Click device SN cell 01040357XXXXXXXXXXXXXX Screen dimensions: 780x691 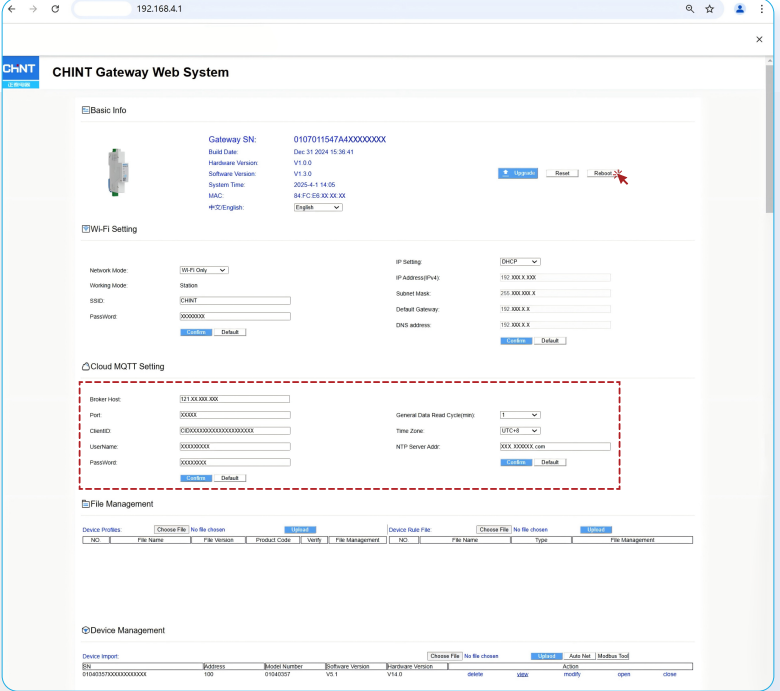(x=114, y=674)
